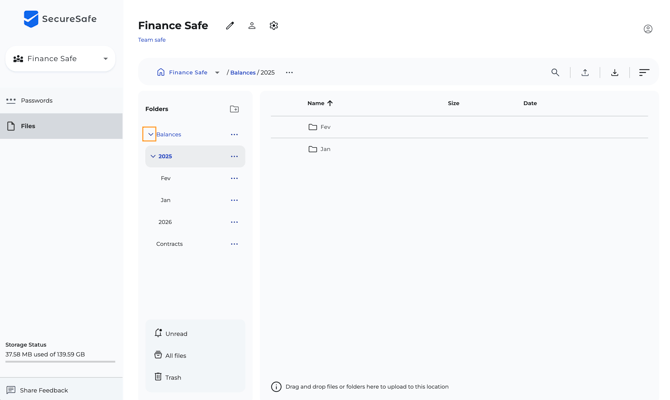670x400 pixels.
Task: Select 2025 folder in tree
Action: click(165, 156)
